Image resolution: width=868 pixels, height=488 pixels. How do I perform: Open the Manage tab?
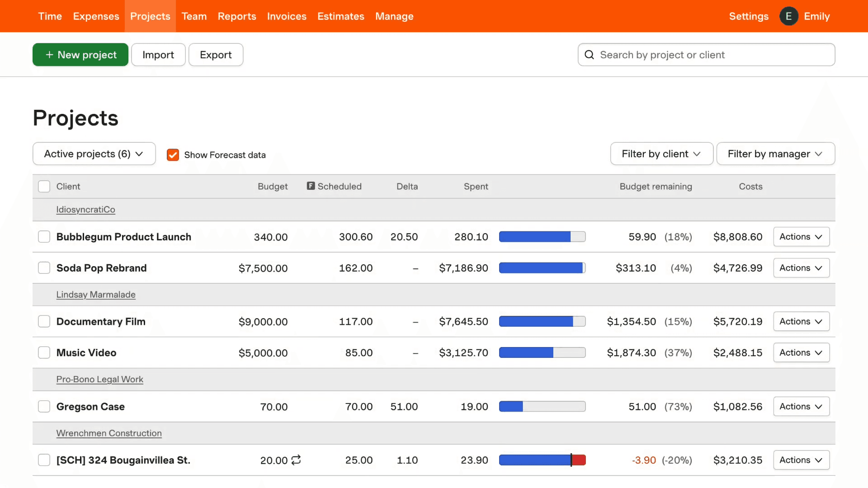[x=394, y=16]
